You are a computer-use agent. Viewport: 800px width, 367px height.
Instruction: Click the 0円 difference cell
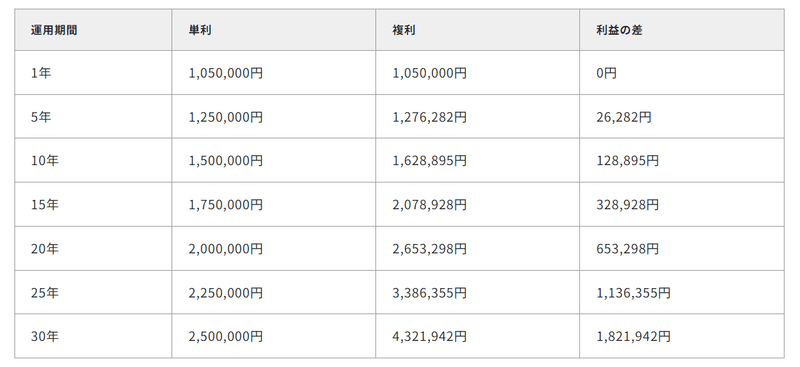point(682,72)
